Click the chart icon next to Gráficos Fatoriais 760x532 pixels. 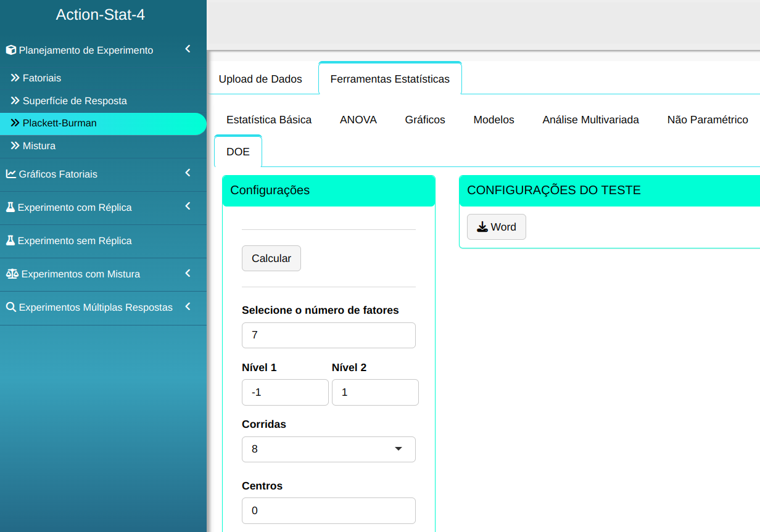11,174
